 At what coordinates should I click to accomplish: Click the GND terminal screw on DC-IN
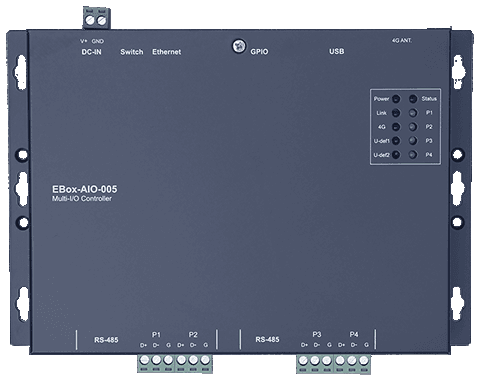point(101,21)
